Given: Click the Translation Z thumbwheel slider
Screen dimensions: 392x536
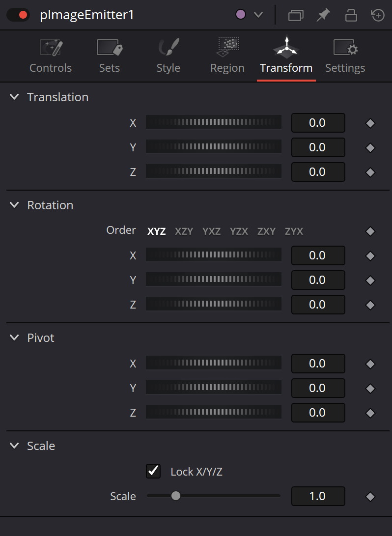Looking at the screenshot, I should 214,171.
